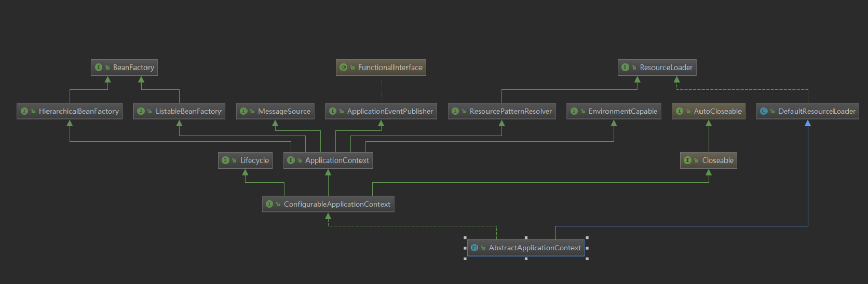
Task: Click the AutoCloseable node label
Action: click(718, 111)
